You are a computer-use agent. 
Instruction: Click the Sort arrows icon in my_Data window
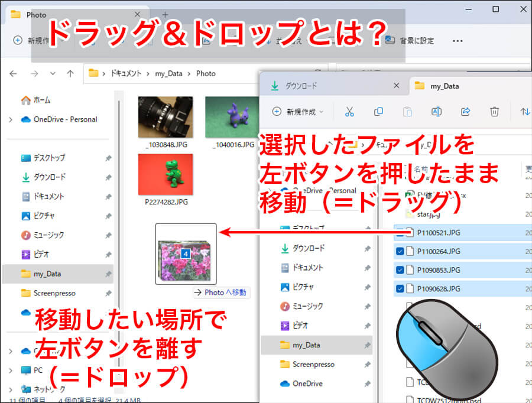525,112
